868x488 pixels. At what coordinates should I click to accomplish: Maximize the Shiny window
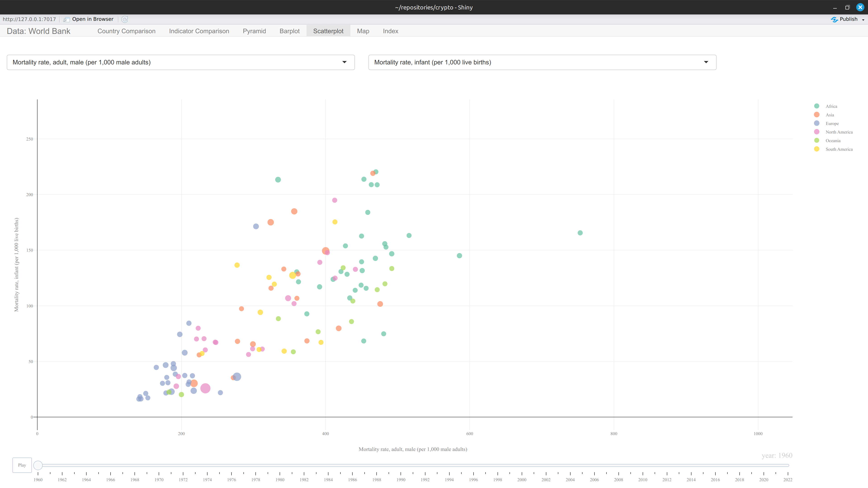pyautogui.click(x=847, y=7)
